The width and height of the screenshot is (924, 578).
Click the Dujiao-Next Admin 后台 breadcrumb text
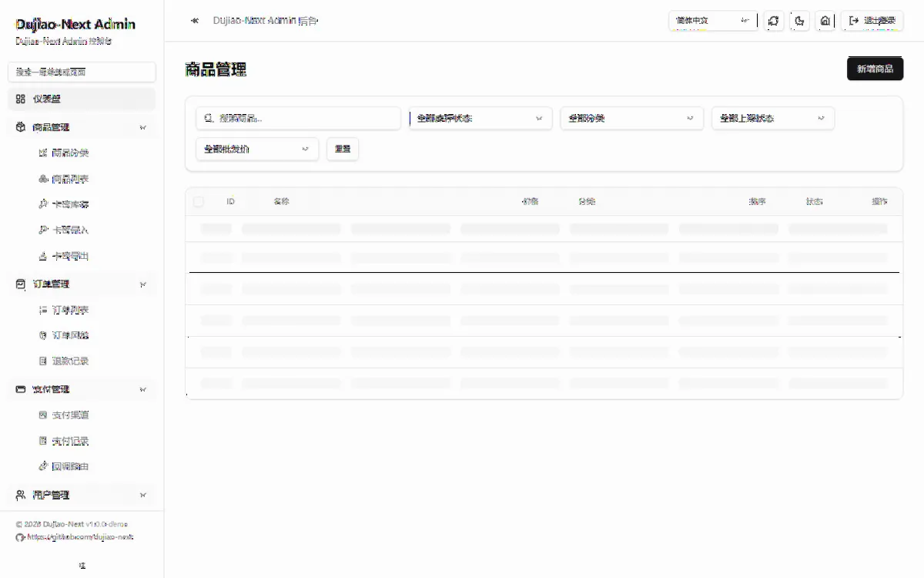tap(265, 21)
